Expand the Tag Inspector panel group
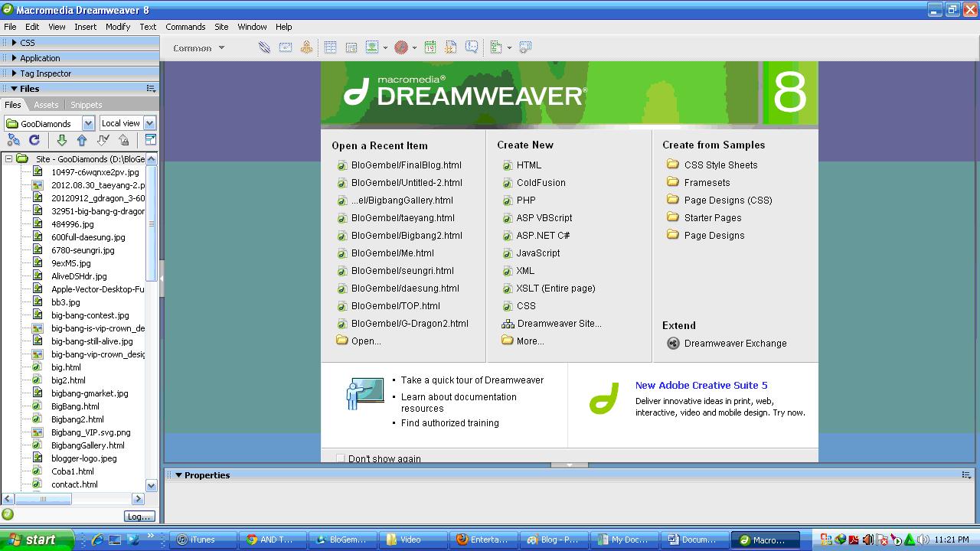This screenshot has width=980, height=551. 14,73
